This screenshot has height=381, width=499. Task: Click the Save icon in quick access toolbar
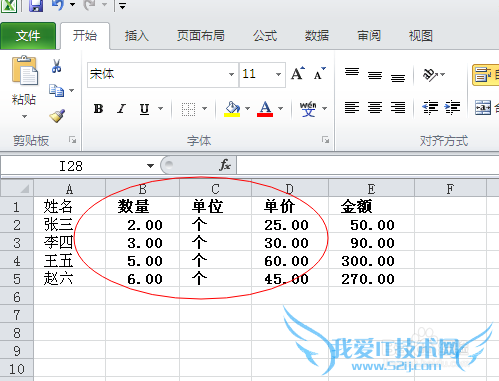tap(36, 6)
